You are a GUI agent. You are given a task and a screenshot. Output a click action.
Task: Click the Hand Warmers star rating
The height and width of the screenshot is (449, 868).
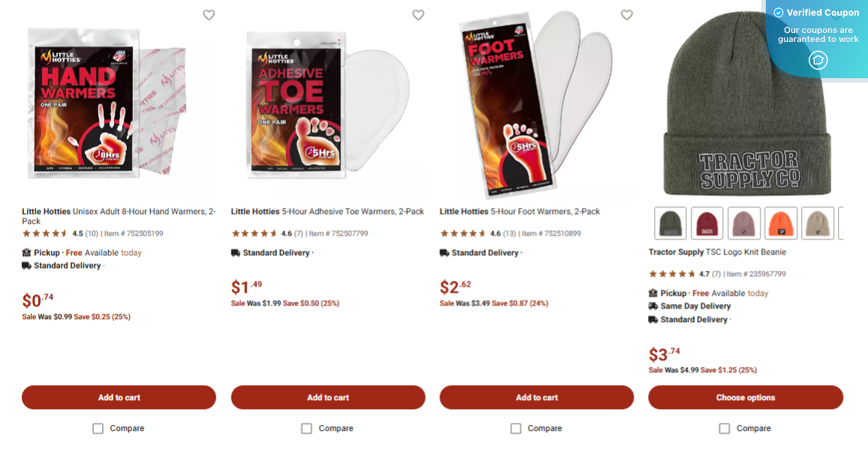tap(45, 234)
